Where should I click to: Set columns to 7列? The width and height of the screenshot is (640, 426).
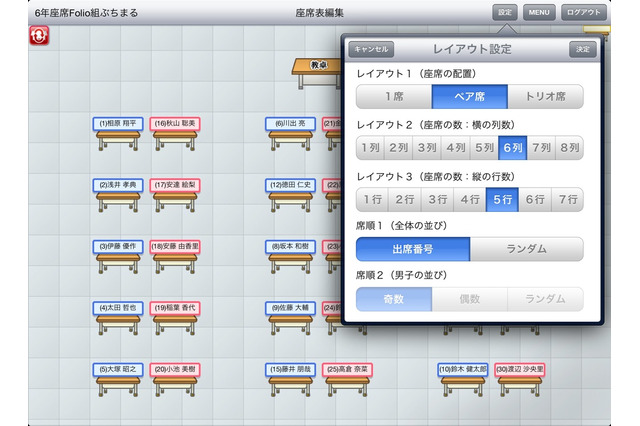[541, 148]
